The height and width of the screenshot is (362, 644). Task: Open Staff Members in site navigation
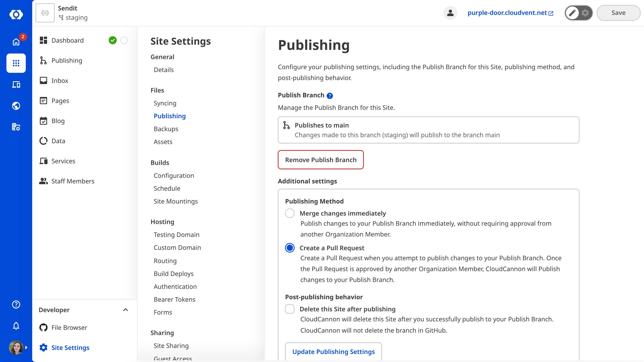(x=67, y=181)
